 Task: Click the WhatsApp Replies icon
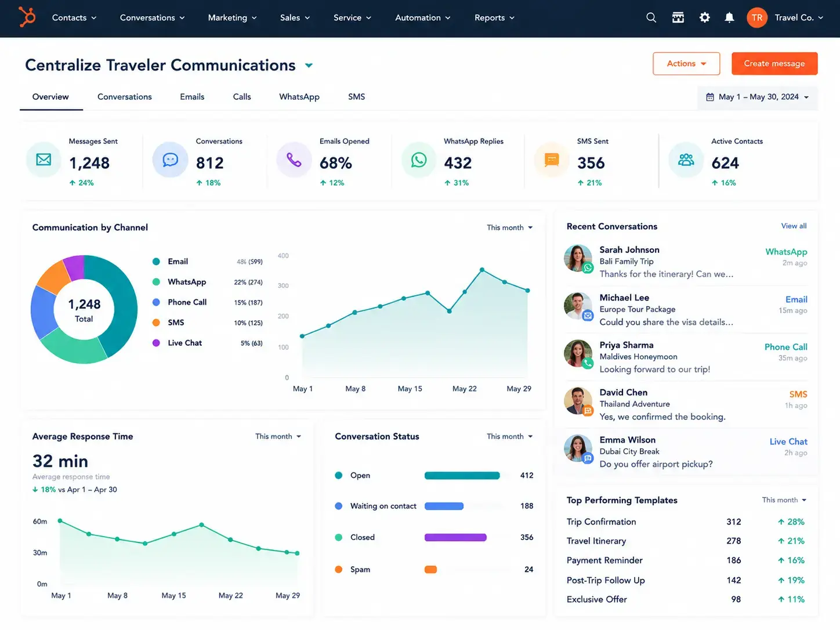click(419, 159)
